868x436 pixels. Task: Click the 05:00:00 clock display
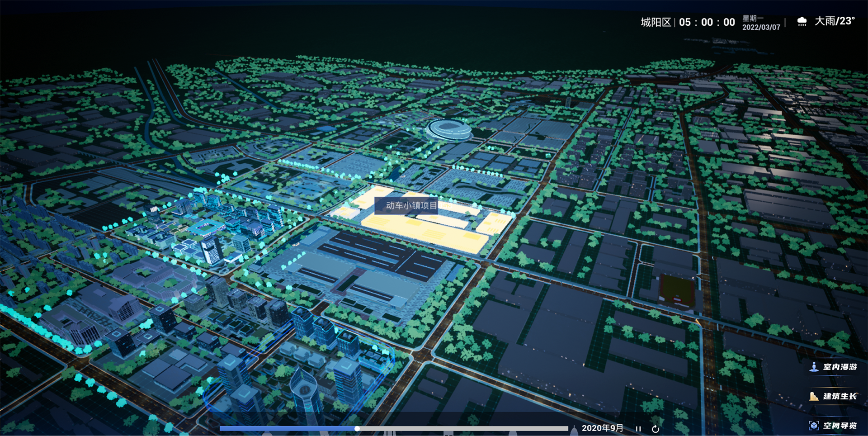707,23
